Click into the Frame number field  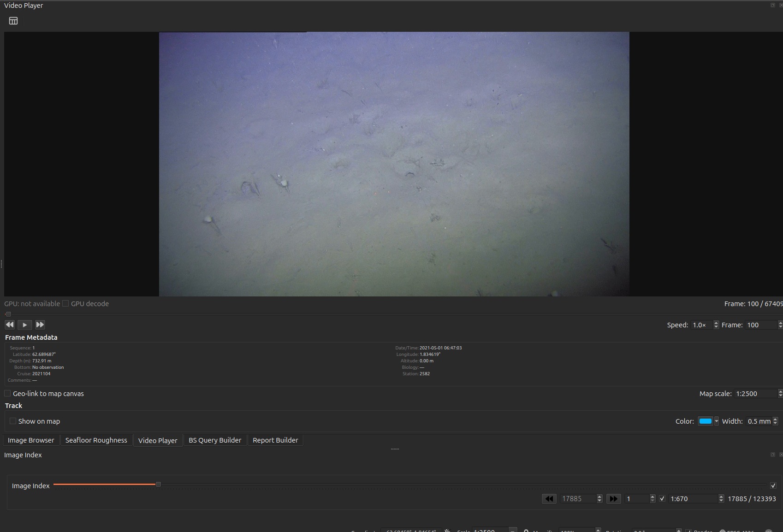click(761, 325)
